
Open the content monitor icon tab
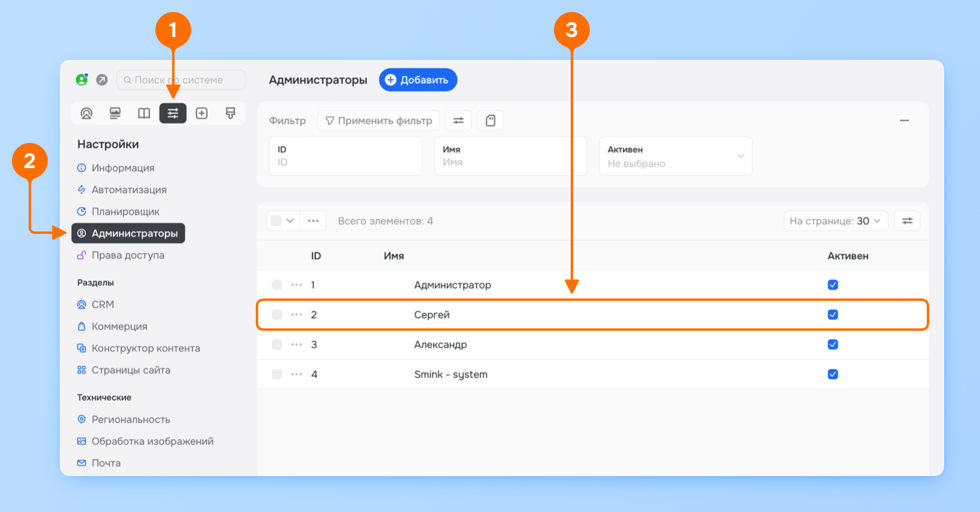(x=115, y=113)
